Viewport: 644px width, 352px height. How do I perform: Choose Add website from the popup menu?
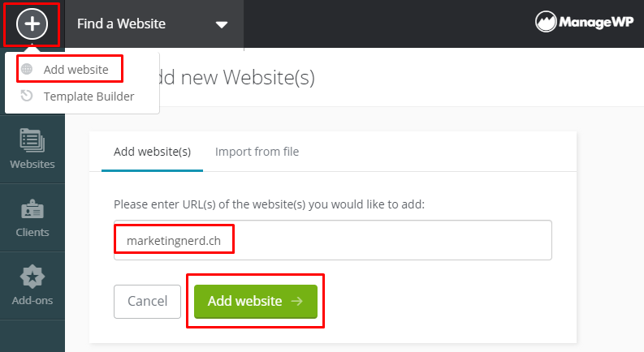tap(76, 70)
